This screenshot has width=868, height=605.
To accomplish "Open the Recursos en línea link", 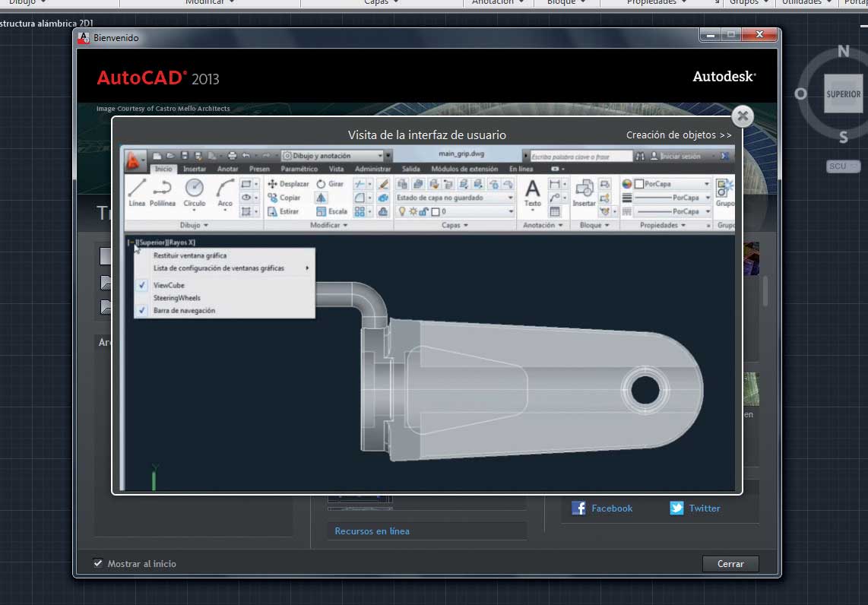I will (x=372, y=531).
